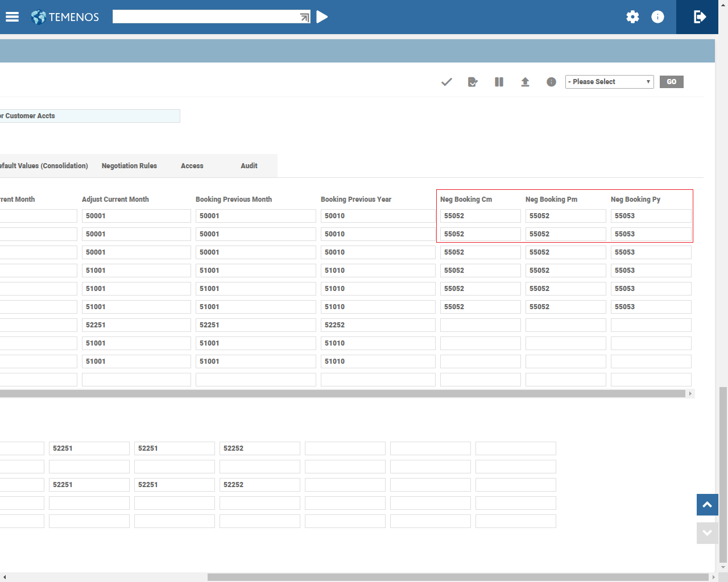The width and height of the screenshot is (728, 582).
Task: Put record on hold with pause icon
Action: pos(499,82)
